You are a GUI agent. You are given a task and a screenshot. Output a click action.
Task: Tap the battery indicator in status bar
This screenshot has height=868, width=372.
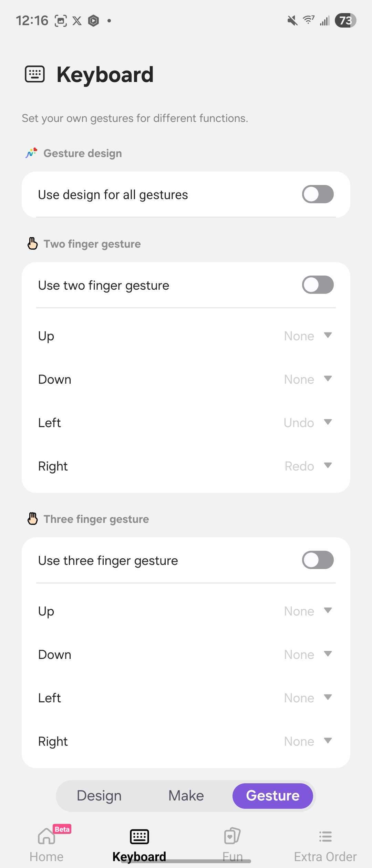tap(345, 21)
